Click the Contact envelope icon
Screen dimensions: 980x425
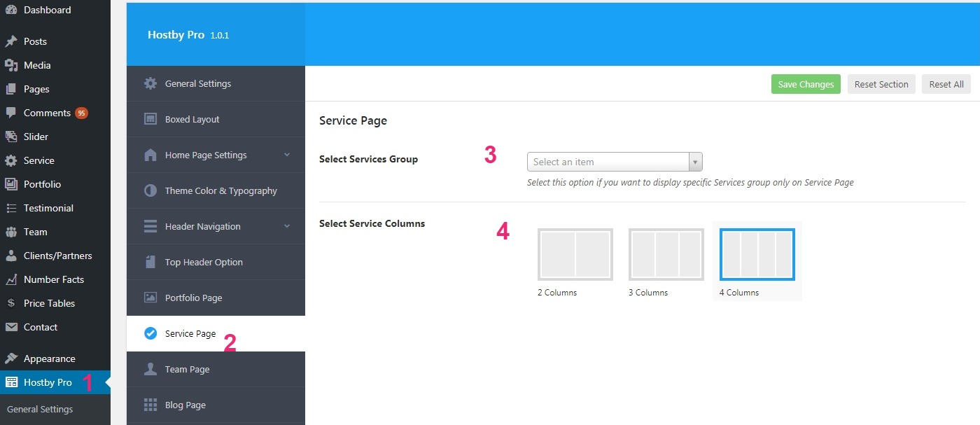(x=11, y=327)
